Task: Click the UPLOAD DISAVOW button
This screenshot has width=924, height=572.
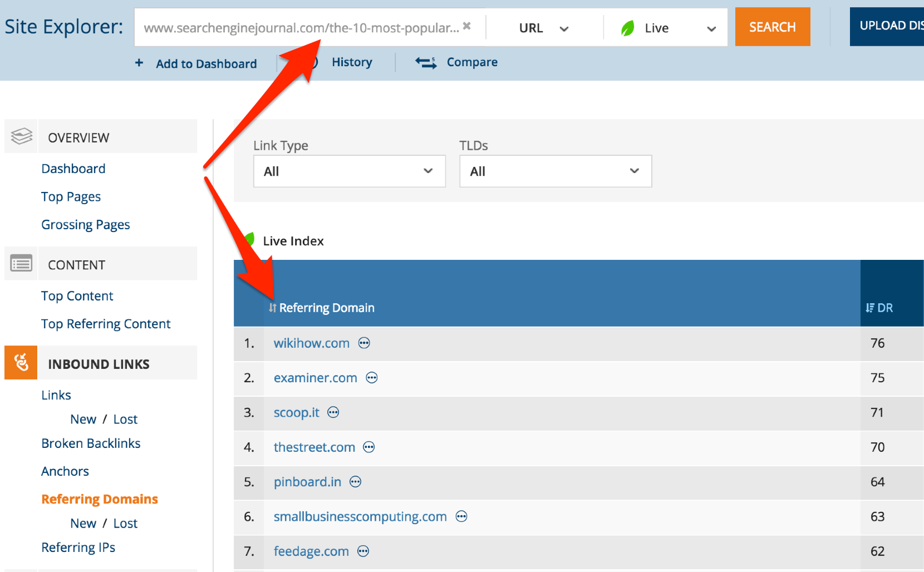Action: coord(887,26)
